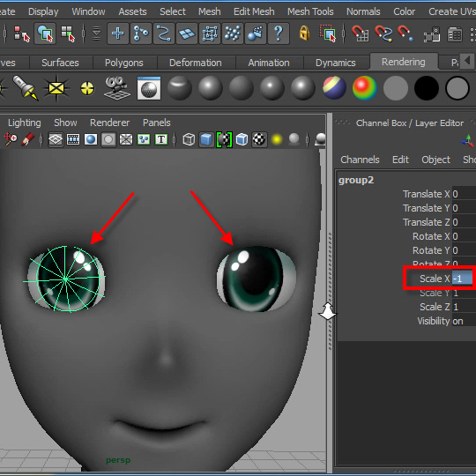Click the anisotropic material sphere
476x476 pixels.
[180, 88]
